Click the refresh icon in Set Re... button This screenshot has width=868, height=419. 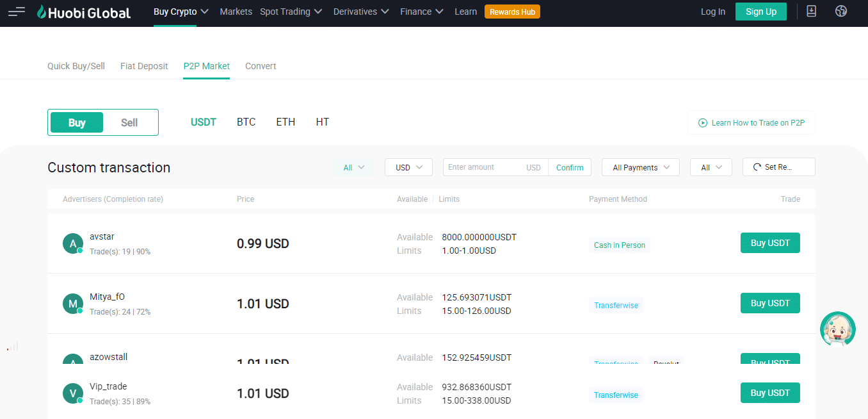[x=757, y=167]
